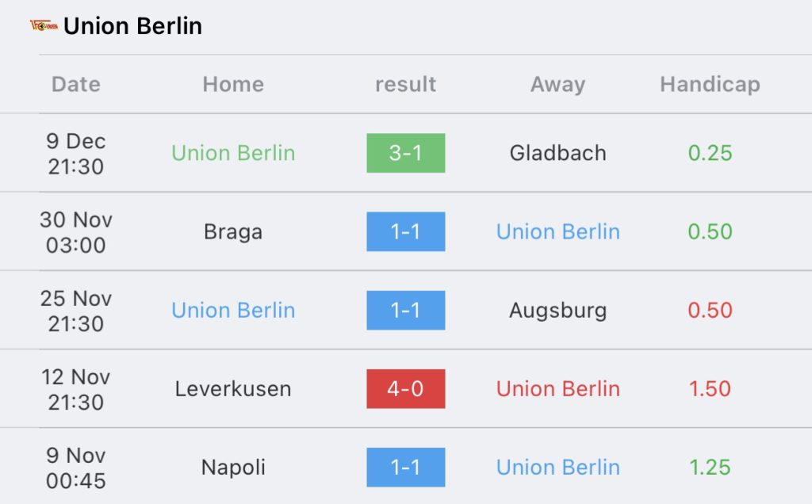Select Augsburg away team
The width and height of the screenshot is (812, 504).
[x=557, y=311]
